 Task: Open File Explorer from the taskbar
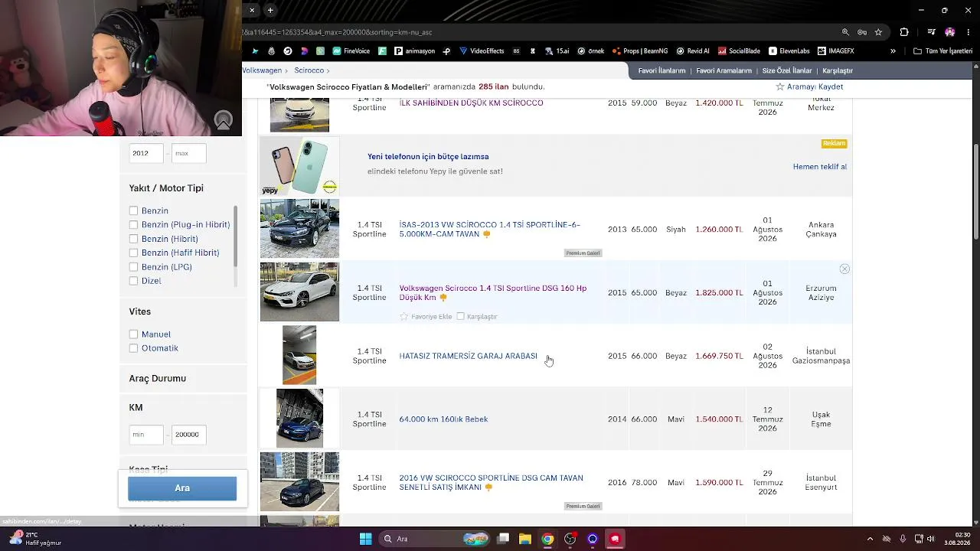(x=524, y=539)
